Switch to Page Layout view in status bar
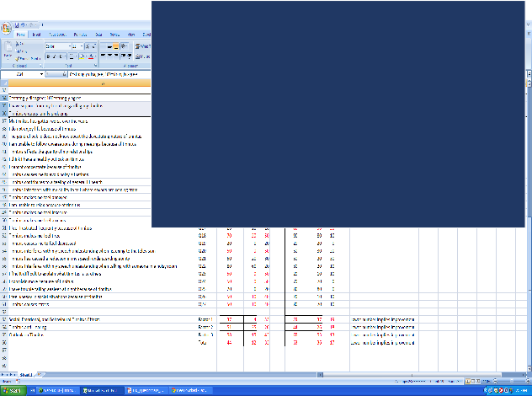The image size is (532, 396). tap(473, 382)
